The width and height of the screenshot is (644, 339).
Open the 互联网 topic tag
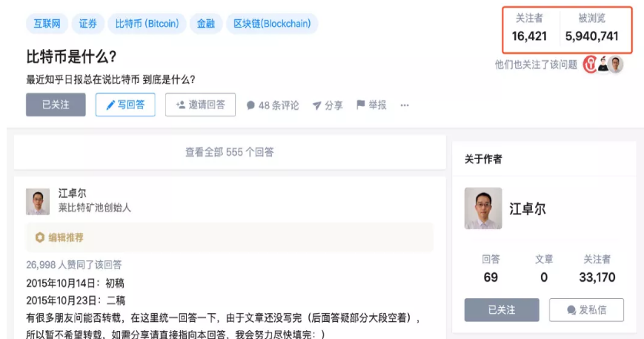pos(47,24)
